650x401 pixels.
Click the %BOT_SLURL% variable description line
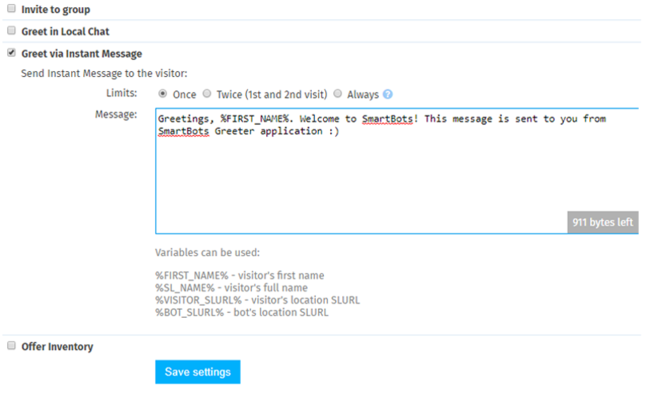(x=242, y=312)
